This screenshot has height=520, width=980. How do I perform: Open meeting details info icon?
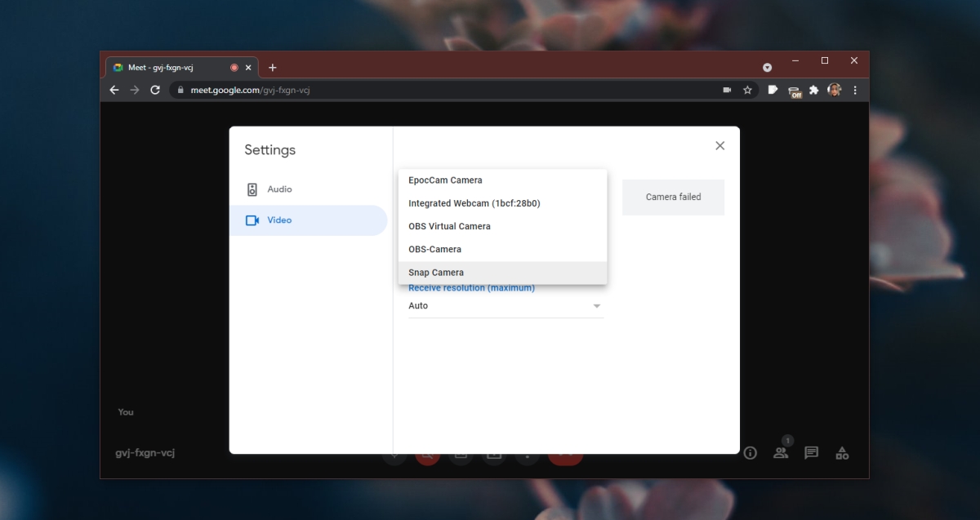pyautogui.click(x=750, y=452)
